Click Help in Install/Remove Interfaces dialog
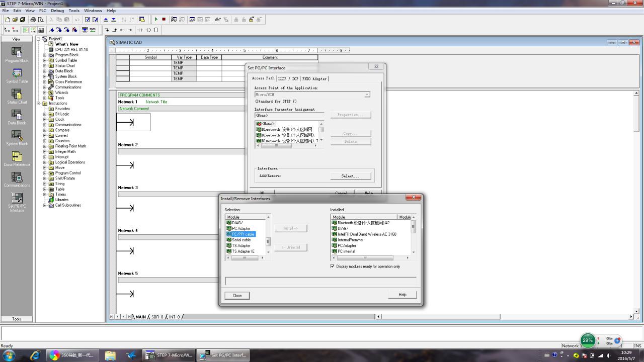Image resolution: width=644 pixels, height=362 pixels. (x=403, y=295)
